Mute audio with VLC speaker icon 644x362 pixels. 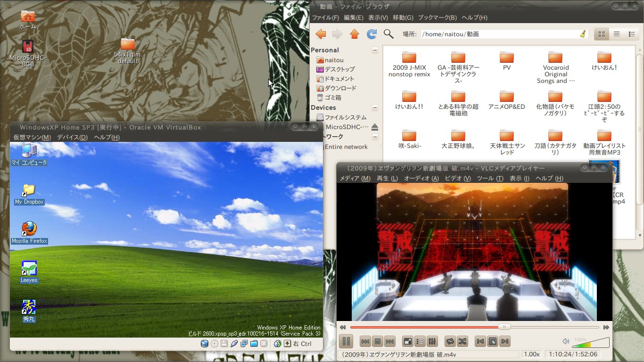coord(566,341)
